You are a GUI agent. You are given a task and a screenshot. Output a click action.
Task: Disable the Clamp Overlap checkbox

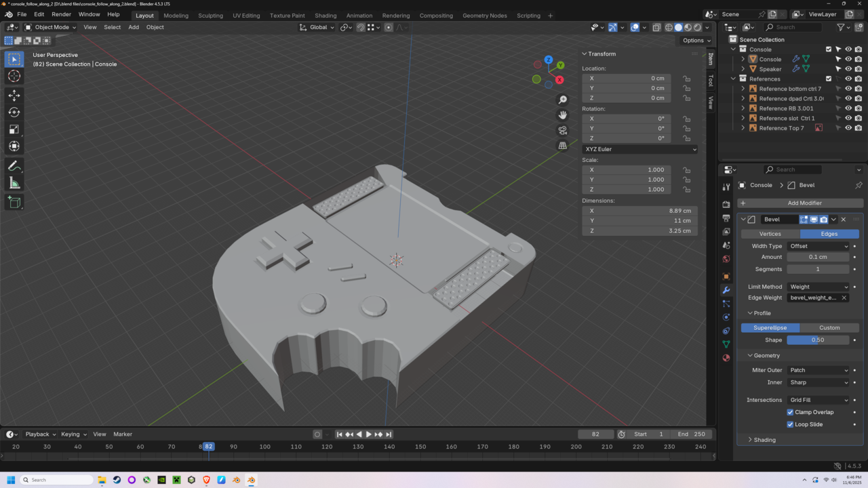(790, 412)
